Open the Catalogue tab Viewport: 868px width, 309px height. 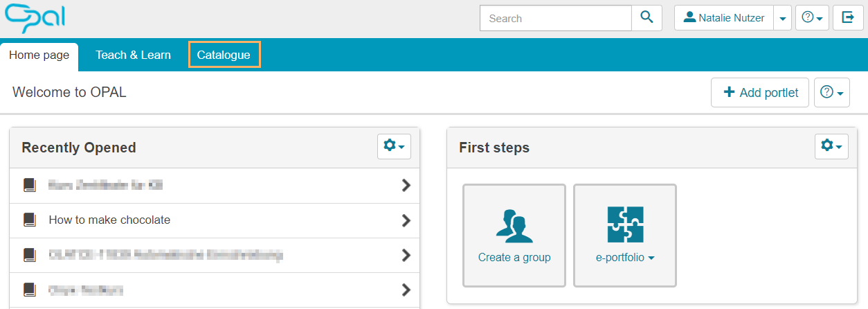[x=224, y=55]
